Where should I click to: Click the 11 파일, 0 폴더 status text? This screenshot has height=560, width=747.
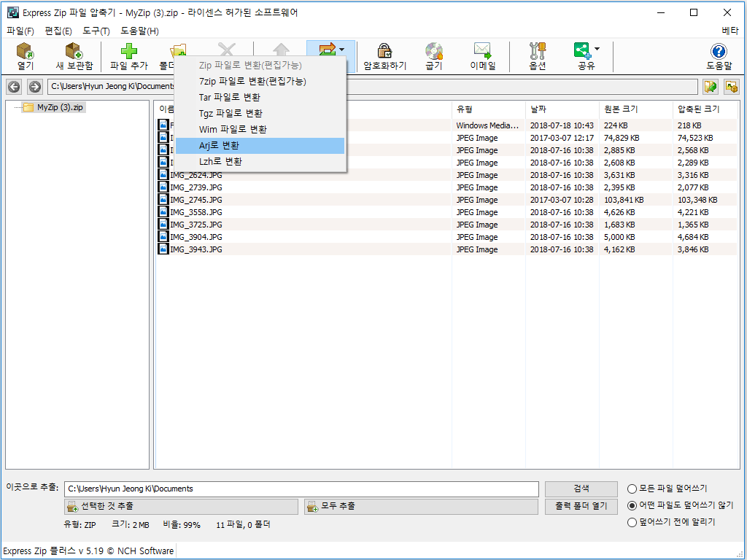tap(243, 525)
